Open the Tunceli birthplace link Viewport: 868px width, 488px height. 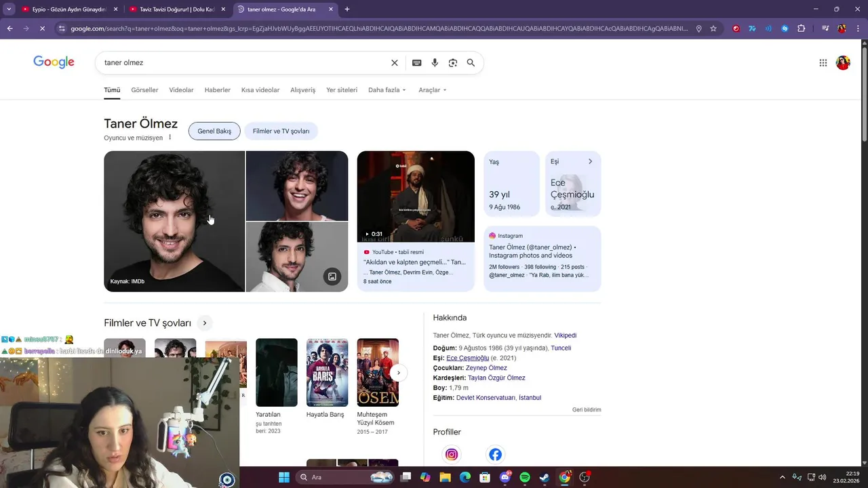[561, 348]
